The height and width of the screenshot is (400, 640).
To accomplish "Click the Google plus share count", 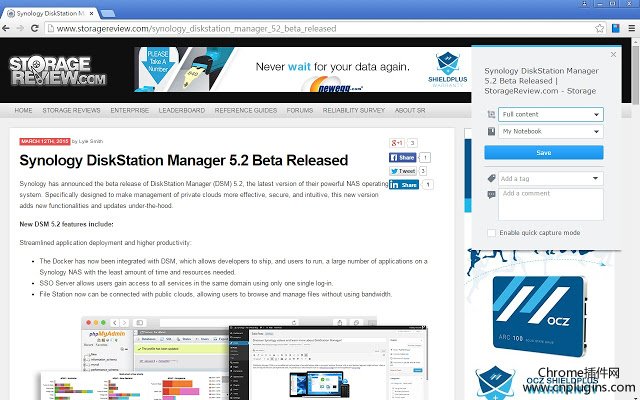I will pos(412,143).
